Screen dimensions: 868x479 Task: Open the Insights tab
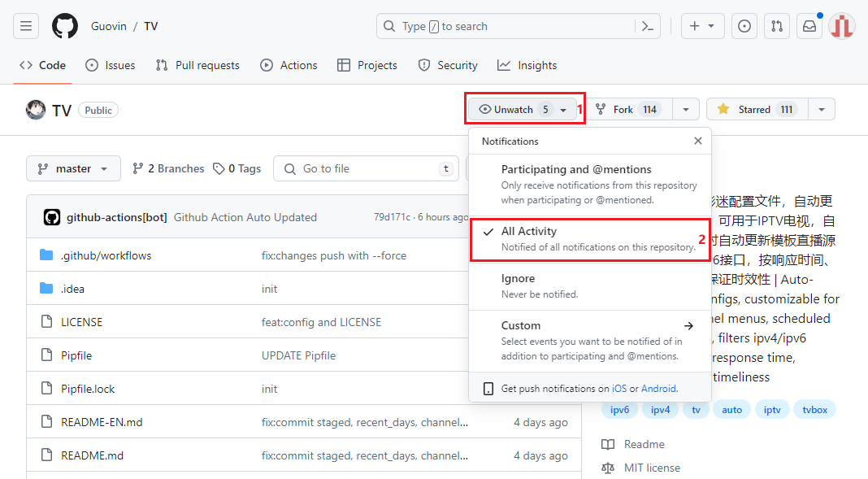pyautogui.click(x=527, y=65)
